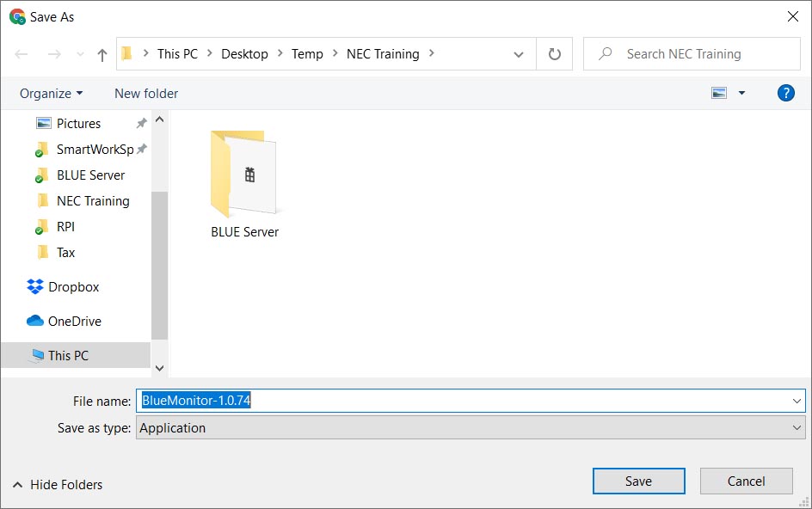Select This PC in navigation pane
This screenshot has width=812, height=509.
coord(76,355)
